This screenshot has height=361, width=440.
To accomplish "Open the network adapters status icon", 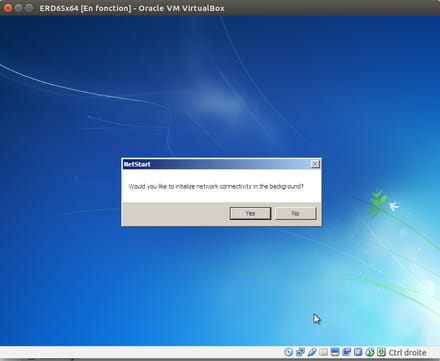I will point(300,352).
